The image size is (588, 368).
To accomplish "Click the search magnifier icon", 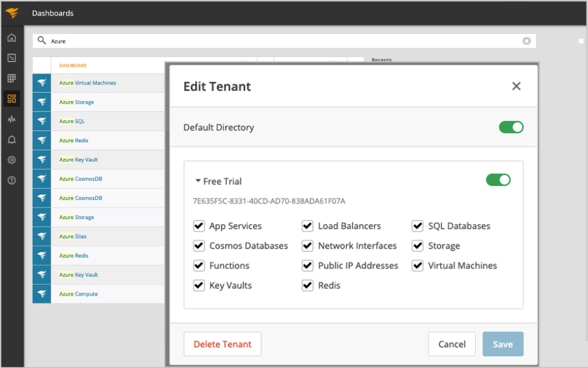I will click(x=41, y=40).
